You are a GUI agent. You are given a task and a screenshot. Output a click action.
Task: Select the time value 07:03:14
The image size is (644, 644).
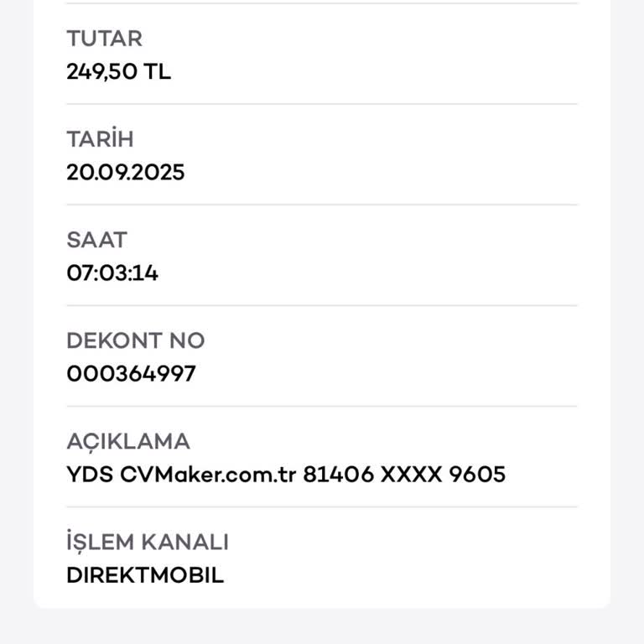(112, 273)
